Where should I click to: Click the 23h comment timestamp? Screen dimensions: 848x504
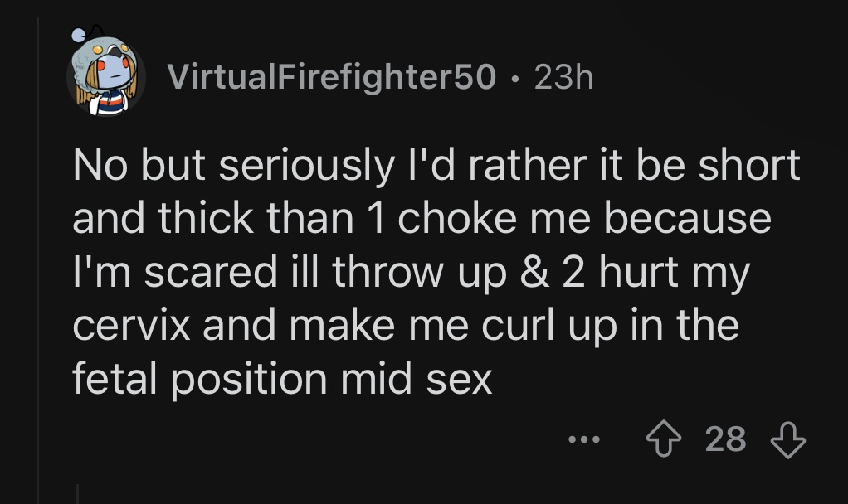tap(564, 77)
